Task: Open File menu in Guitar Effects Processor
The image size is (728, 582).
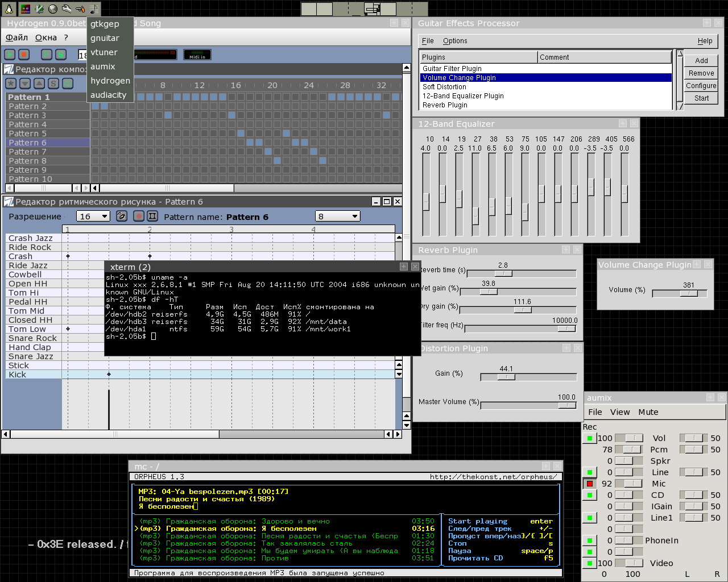Action: click(x=428, y=41)
